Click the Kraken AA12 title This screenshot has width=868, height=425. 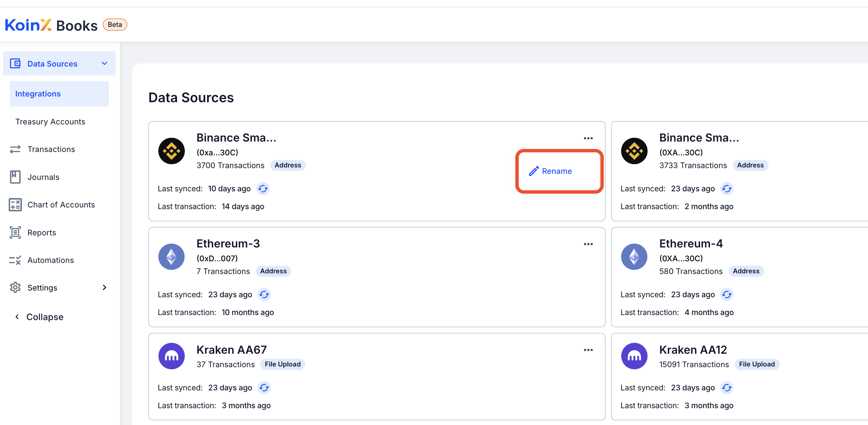pos(693,349)
